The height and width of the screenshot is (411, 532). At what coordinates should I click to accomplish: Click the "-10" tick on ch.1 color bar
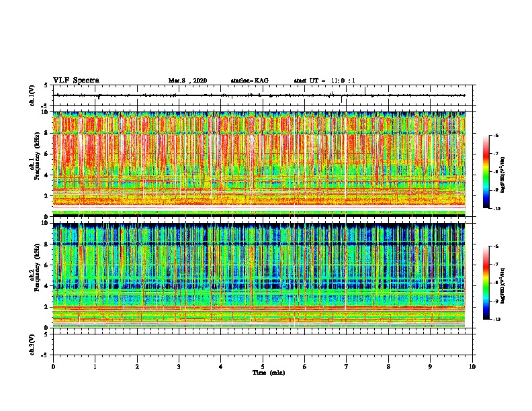click(497, 209)
